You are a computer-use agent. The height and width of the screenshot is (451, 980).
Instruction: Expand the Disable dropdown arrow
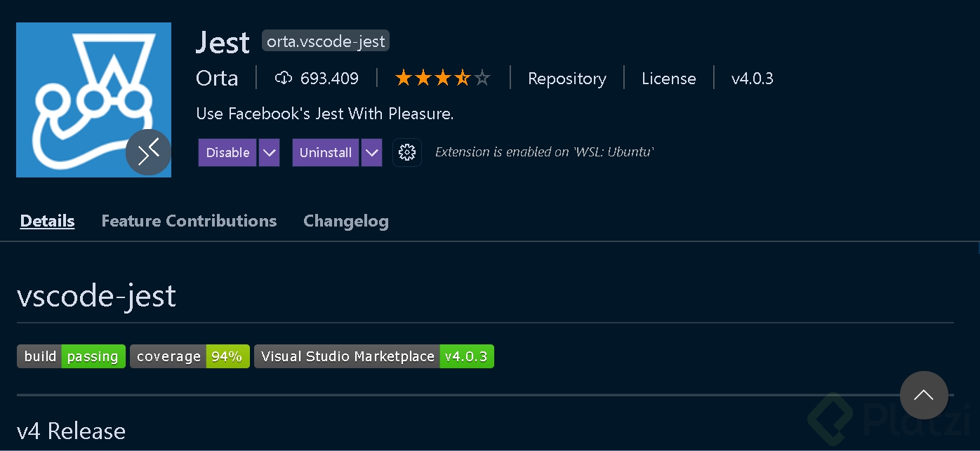click(x=269, y=152)
